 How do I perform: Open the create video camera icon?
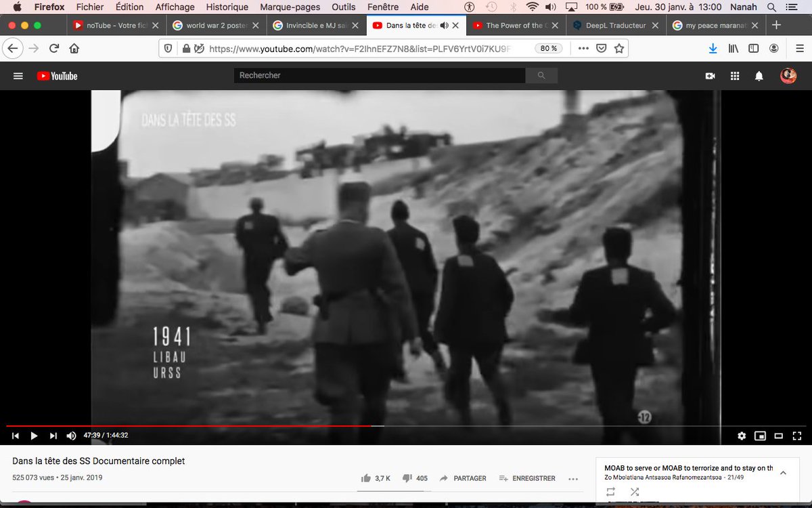pyautogui.click(x=710, y=76)
